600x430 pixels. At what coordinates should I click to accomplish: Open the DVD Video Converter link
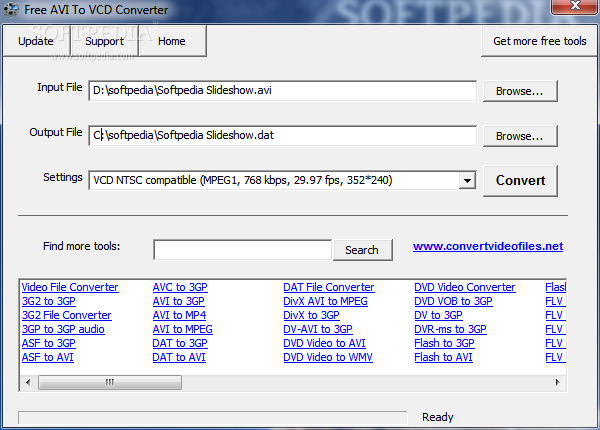465,287
